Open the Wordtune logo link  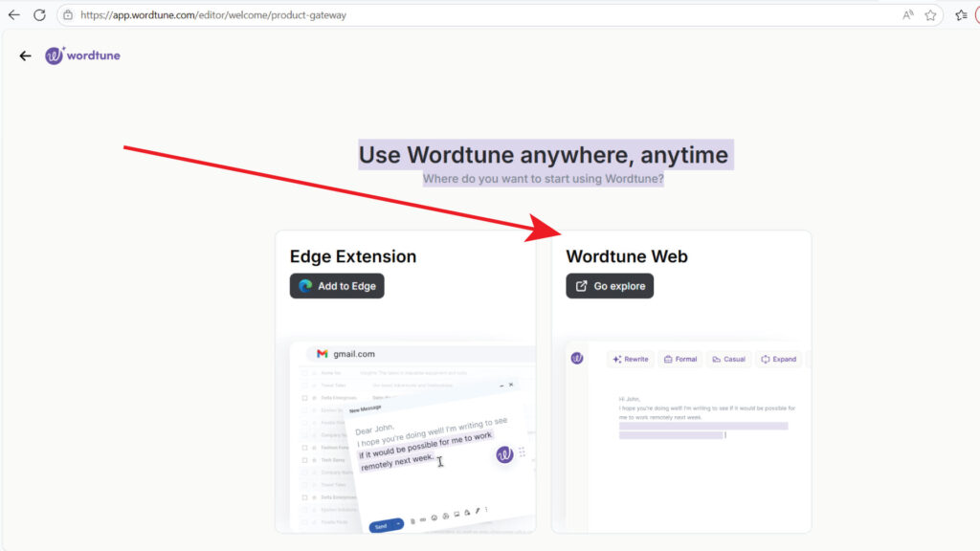[x=82, y=55]
